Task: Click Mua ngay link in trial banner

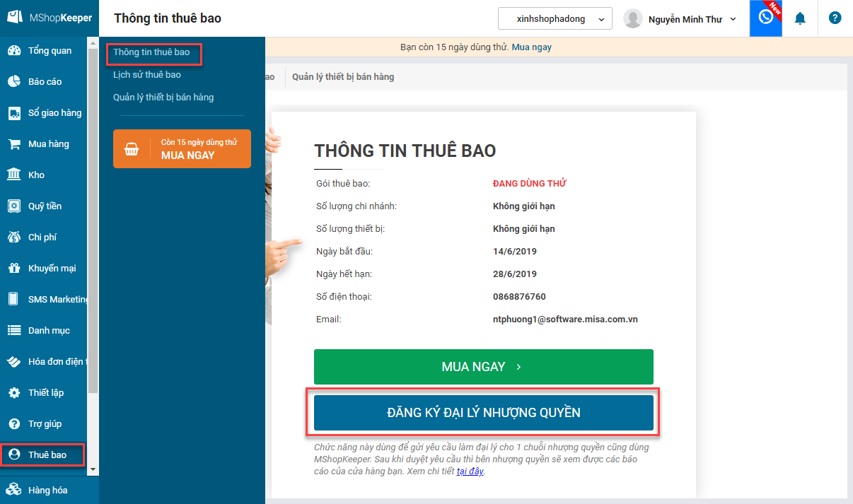Action: click(x=532, y=47)
